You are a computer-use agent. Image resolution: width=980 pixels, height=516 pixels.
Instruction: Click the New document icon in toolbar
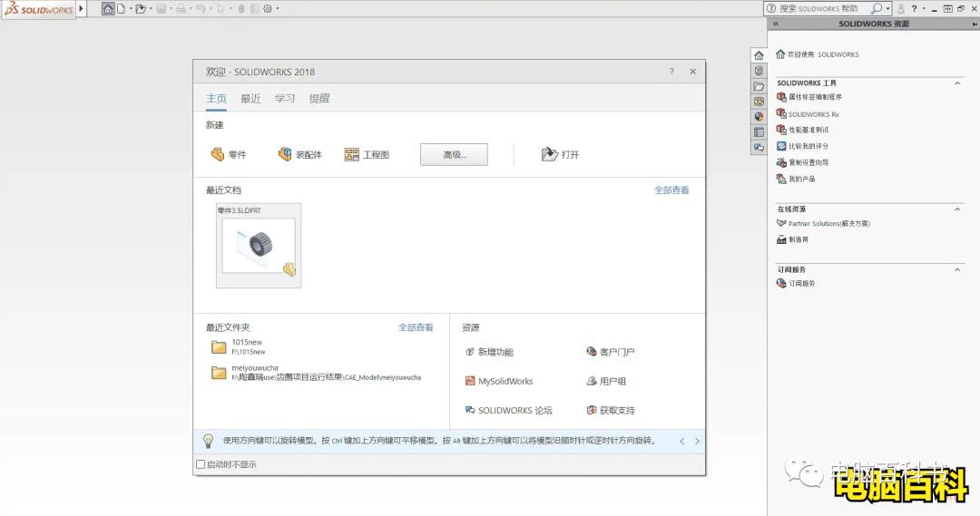[x=122, y=9]
